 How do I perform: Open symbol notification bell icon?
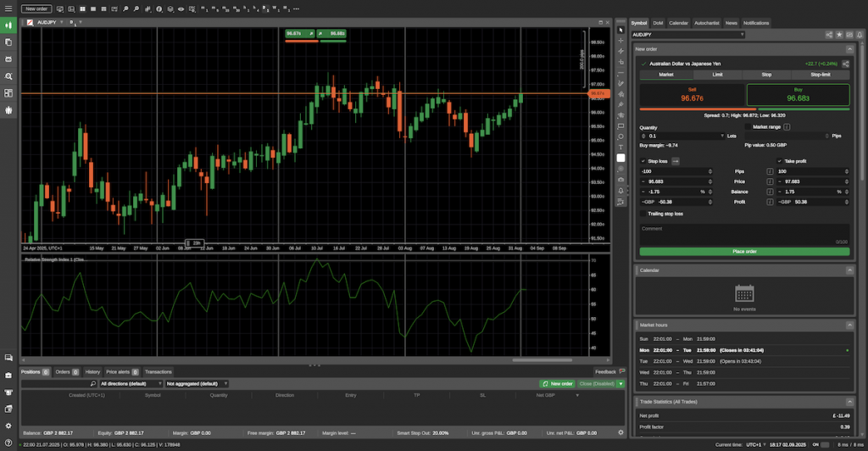[860, 35]
